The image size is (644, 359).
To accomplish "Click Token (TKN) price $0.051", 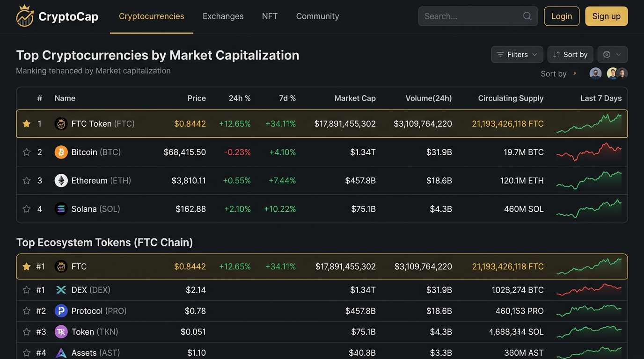I will click(193, 332).
